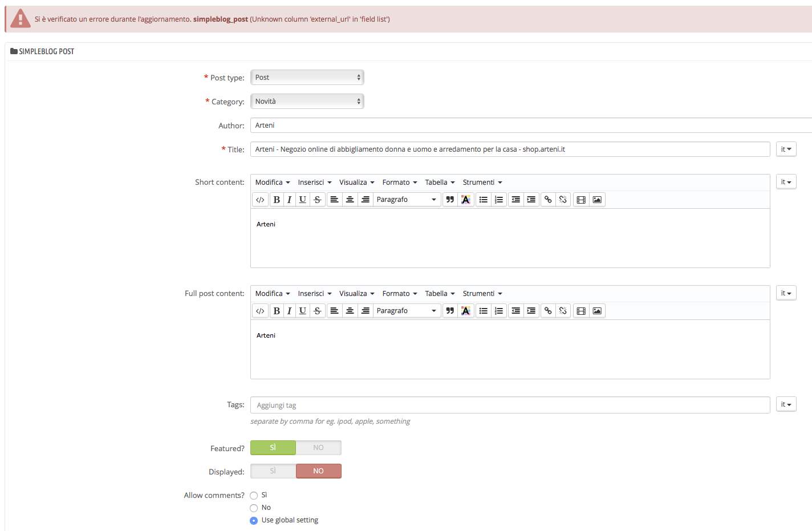This screenshot has height=531, width=812.
Task: Open Tabella menu in Full post content editor
Action: click(x=440, y=294)
